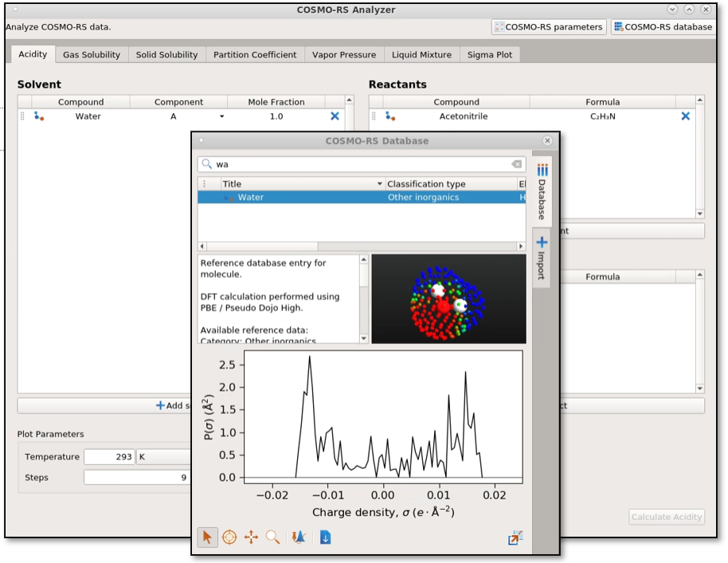Select the arrow pointer tool in plot toolbar
This screenshot has width=728, height=563.
point(207,538)
